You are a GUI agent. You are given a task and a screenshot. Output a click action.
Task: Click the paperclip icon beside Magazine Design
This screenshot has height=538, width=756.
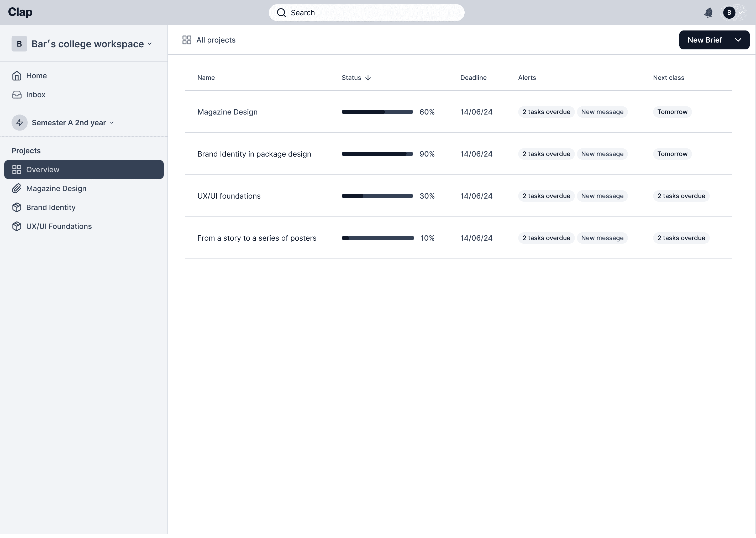(x=17, y=189)
